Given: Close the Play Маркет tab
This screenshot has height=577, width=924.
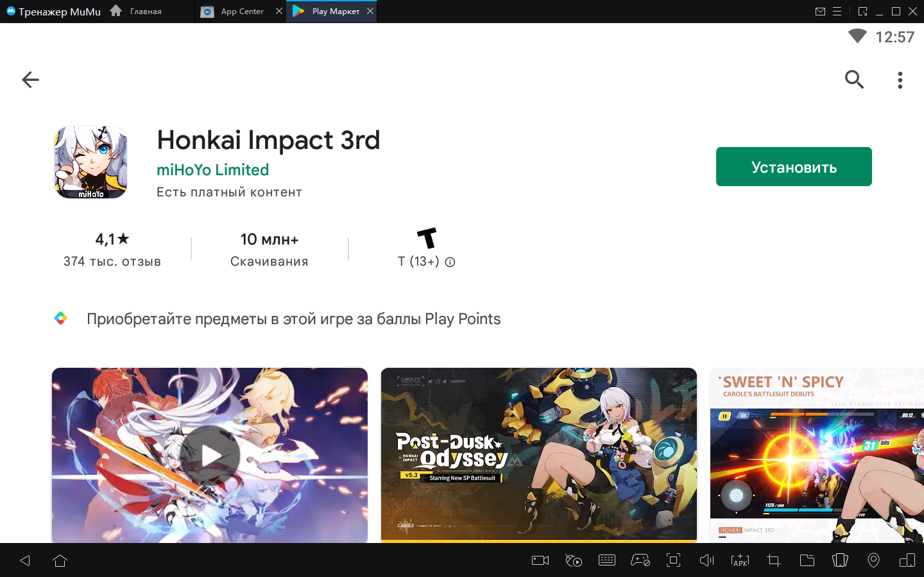Looking at the screenshot, I should pos(370,11).
